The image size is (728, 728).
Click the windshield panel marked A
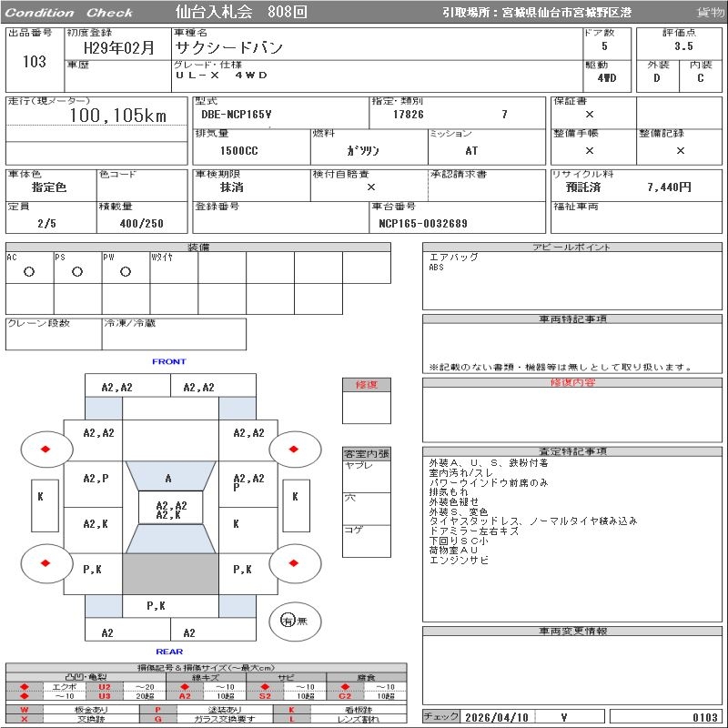tap(168, 479)
